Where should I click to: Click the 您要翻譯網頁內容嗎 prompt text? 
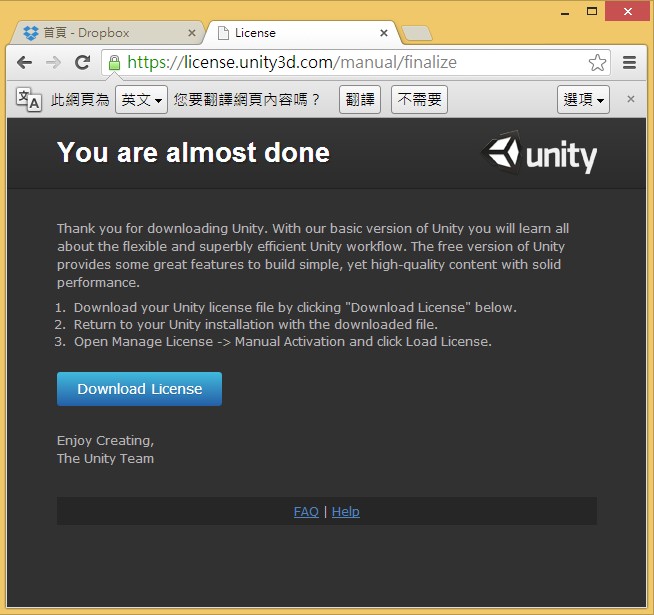pyautogui.click(x=247, y=99)
